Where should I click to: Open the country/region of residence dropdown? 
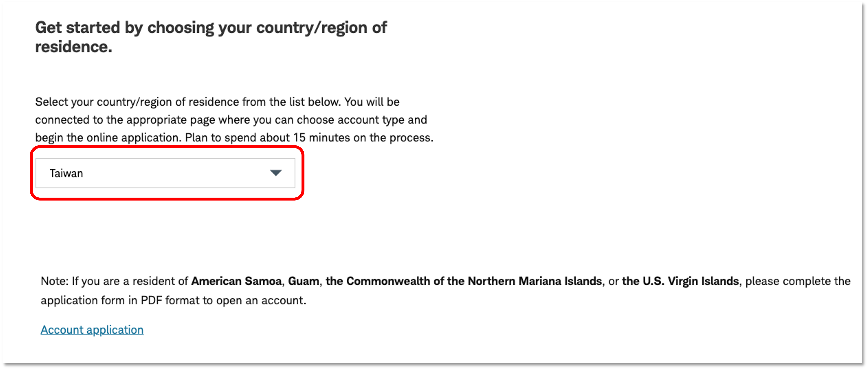pos(165,173)
